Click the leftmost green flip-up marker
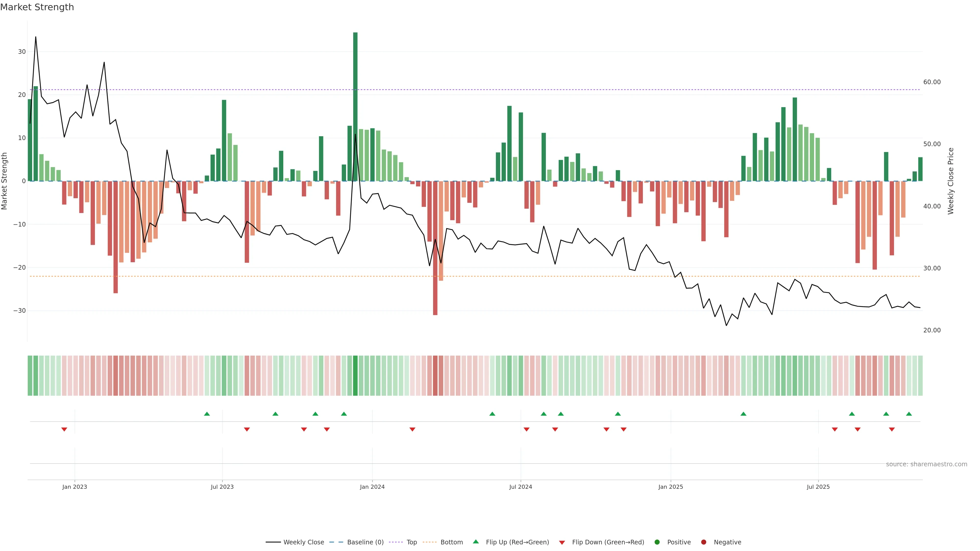 207,414
